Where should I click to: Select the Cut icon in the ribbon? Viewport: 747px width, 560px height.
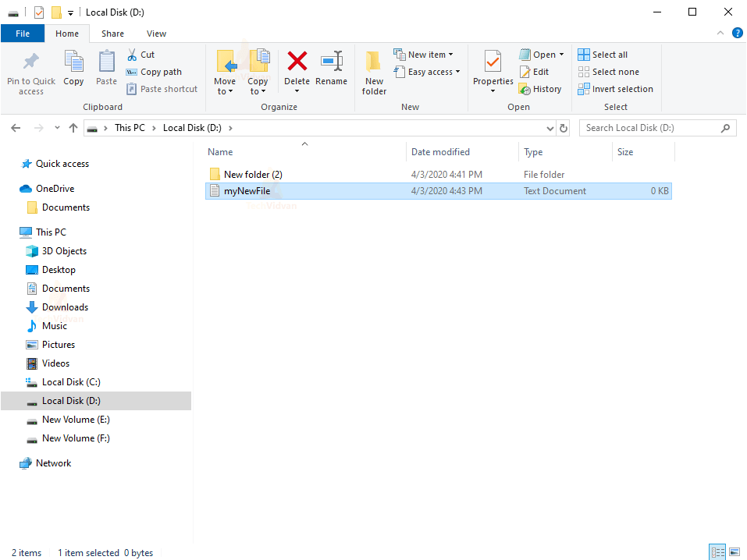141,55
